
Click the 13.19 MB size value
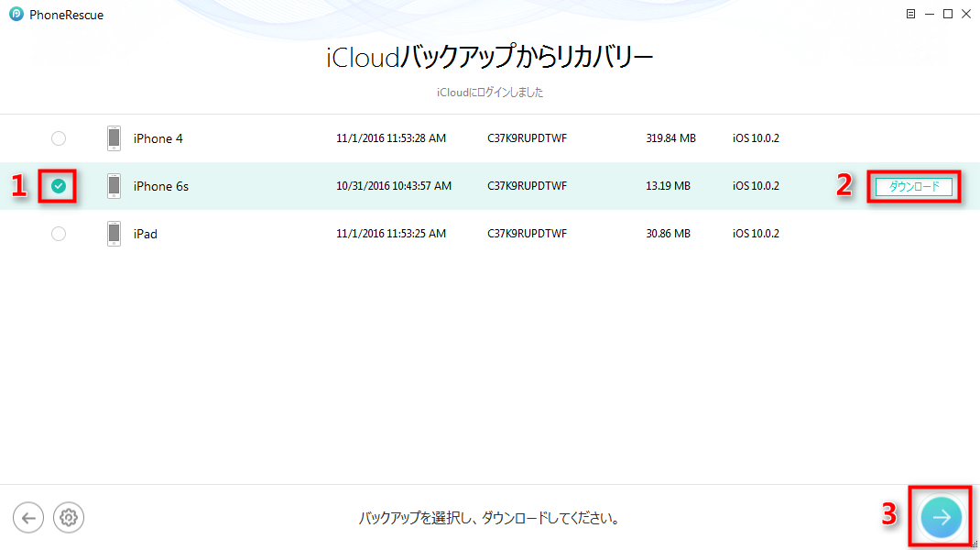pyautogui.click(x=668, y=186)
